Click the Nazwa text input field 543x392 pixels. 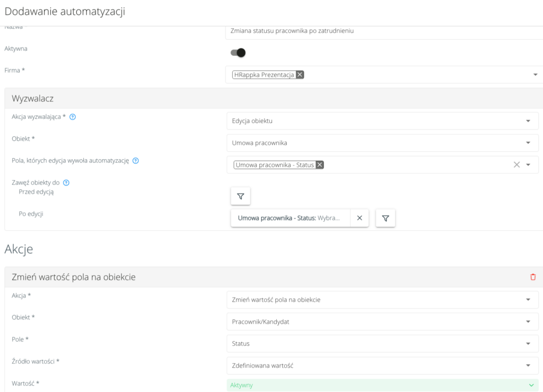click(382, 31)
